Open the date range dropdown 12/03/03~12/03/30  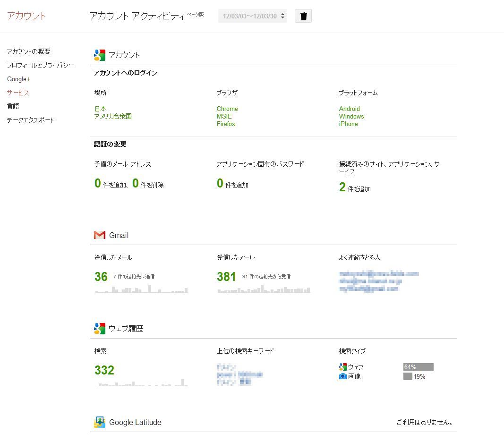point(253,16)
